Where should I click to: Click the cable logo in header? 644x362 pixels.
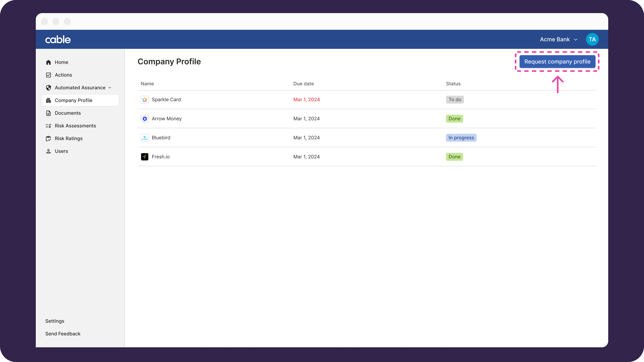point(58,39)
